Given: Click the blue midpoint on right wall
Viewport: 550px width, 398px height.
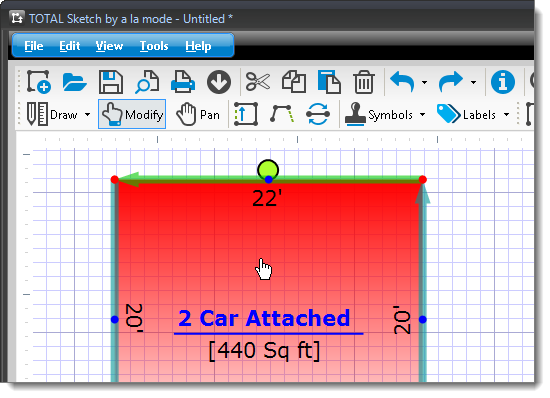Looking at the screenshot, I should (423, 319).
